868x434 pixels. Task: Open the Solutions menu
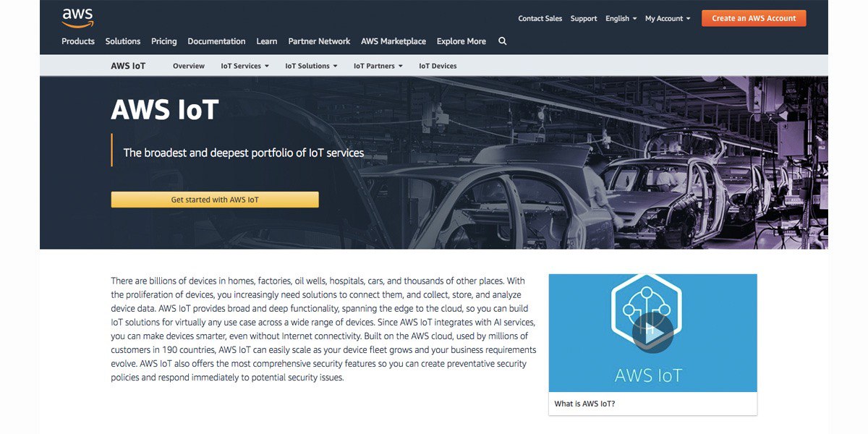[123, 41]
